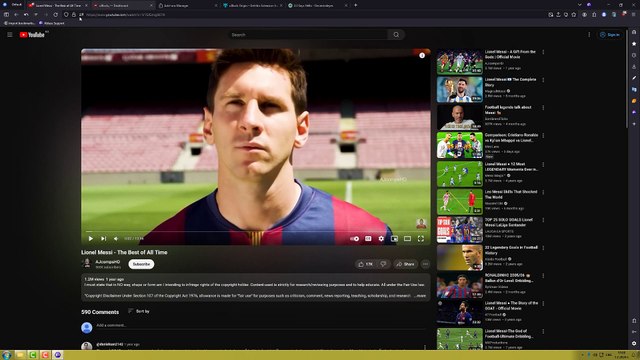Expand description with ...more
640x360 pixels.
420,296
